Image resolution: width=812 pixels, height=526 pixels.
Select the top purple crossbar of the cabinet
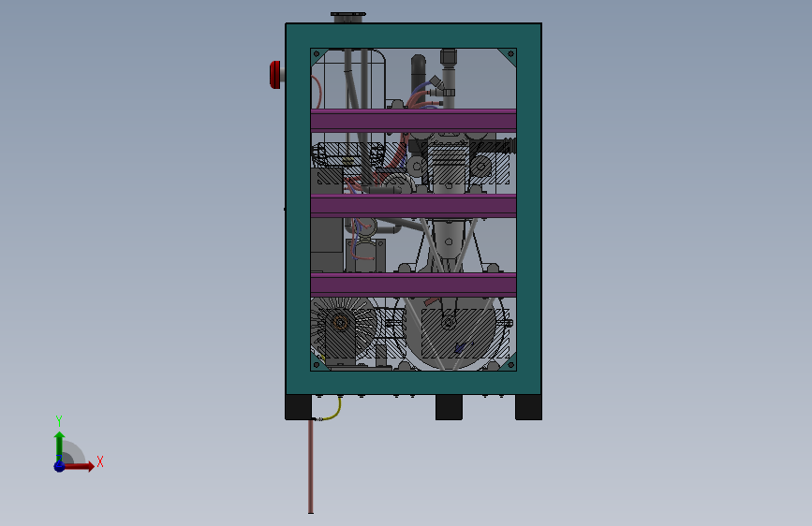pos(413,120)
